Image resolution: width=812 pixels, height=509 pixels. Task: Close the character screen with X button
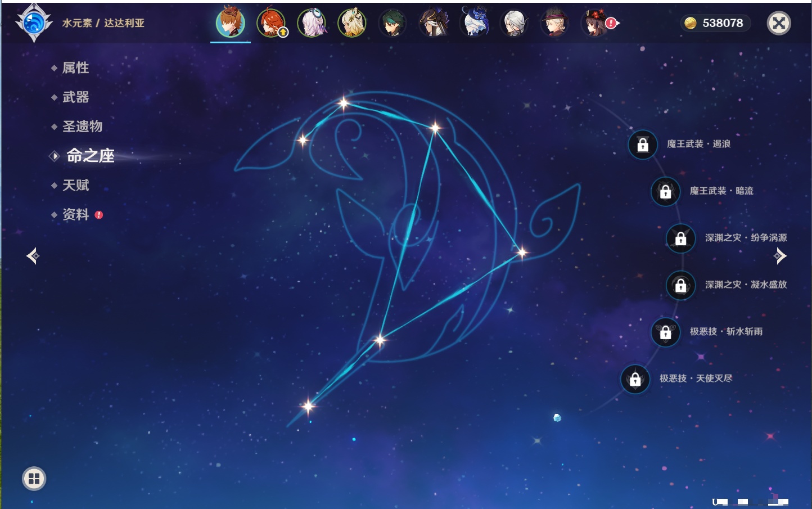click(779, 23)
